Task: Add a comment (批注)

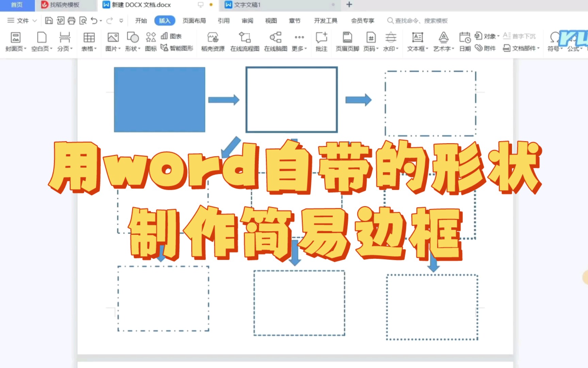Action: (321, 42)
